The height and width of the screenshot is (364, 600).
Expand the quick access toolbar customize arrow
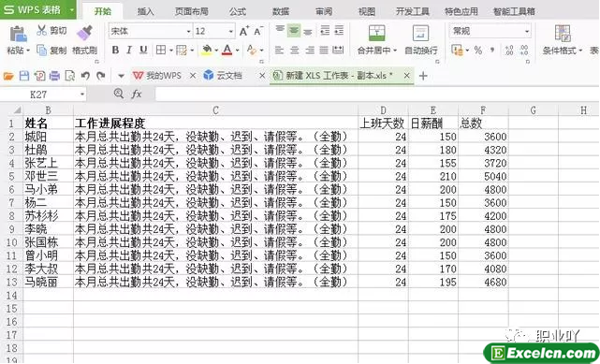(x=121, y=76)
